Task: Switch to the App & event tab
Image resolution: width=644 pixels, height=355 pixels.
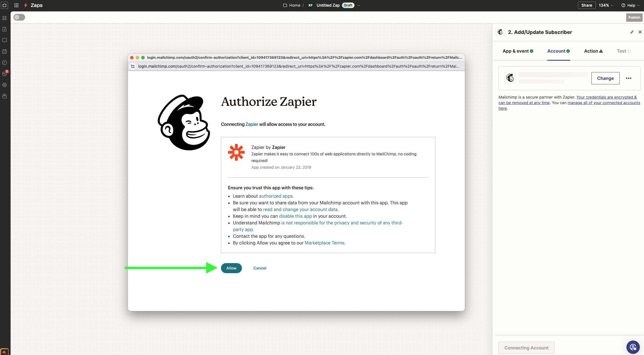Action: 518,51
